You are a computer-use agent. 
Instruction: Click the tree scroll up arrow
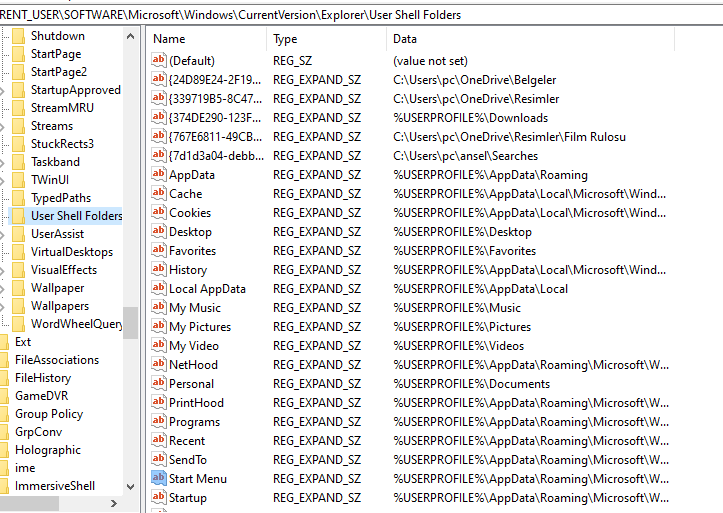130,36
